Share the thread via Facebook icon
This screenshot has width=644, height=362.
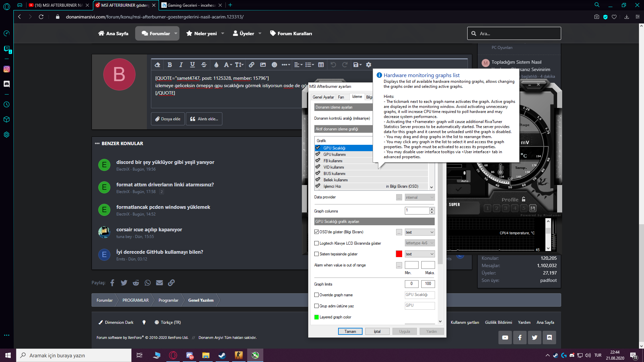click(x=112, y=283)
